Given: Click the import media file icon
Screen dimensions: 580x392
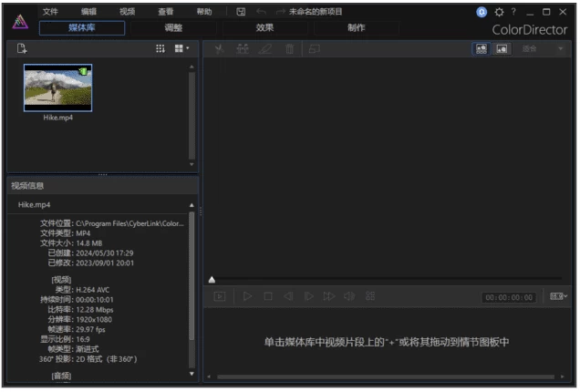Looking at the screenshot, I should pos(22,48).
